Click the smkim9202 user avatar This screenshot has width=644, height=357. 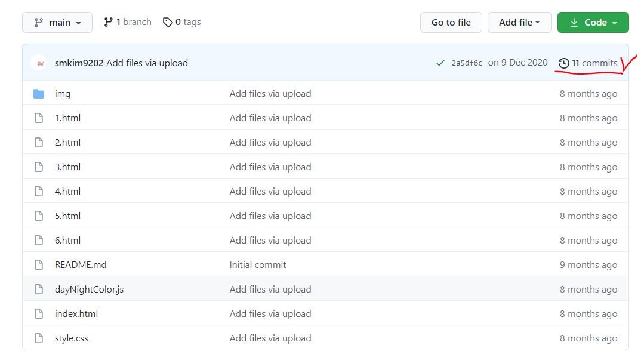[39, 63]
